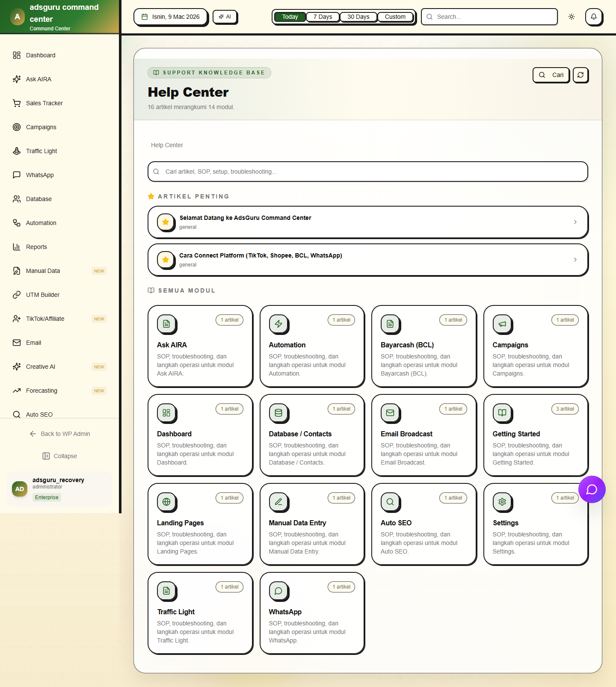Expand the Selamat Datang article chevron
The image size is (616, 687).
(575, 222)
